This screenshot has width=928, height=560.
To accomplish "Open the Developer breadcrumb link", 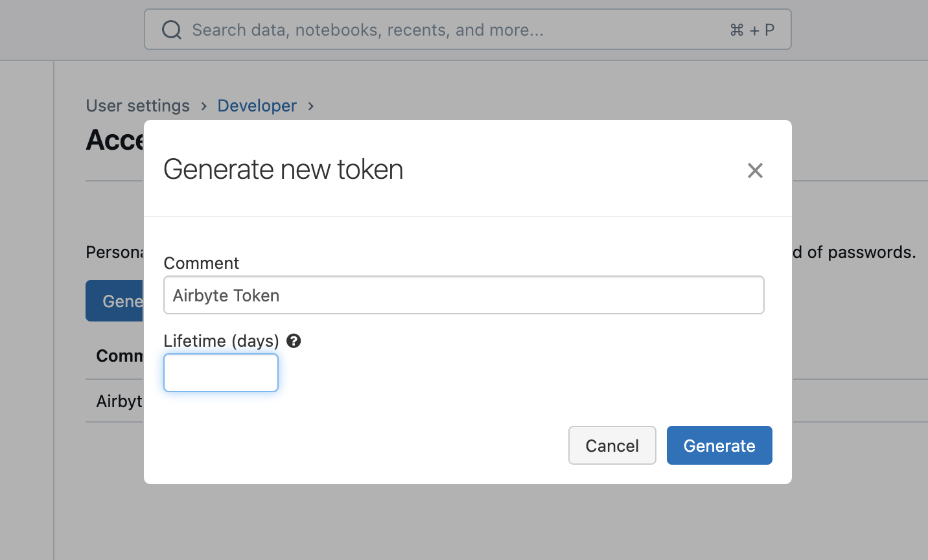I will coord(257,106).
